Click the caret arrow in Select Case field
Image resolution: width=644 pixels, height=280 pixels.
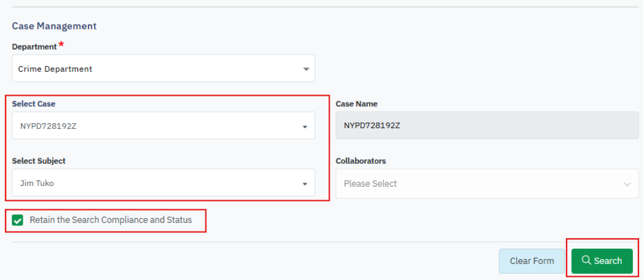pos(304,127)
